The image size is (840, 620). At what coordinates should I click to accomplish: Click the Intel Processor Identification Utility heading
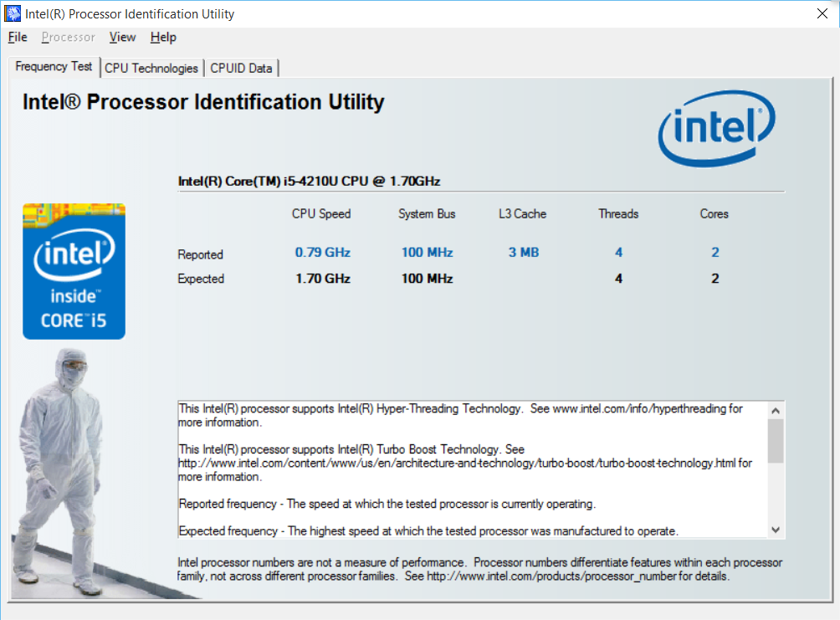coord(203,102)
